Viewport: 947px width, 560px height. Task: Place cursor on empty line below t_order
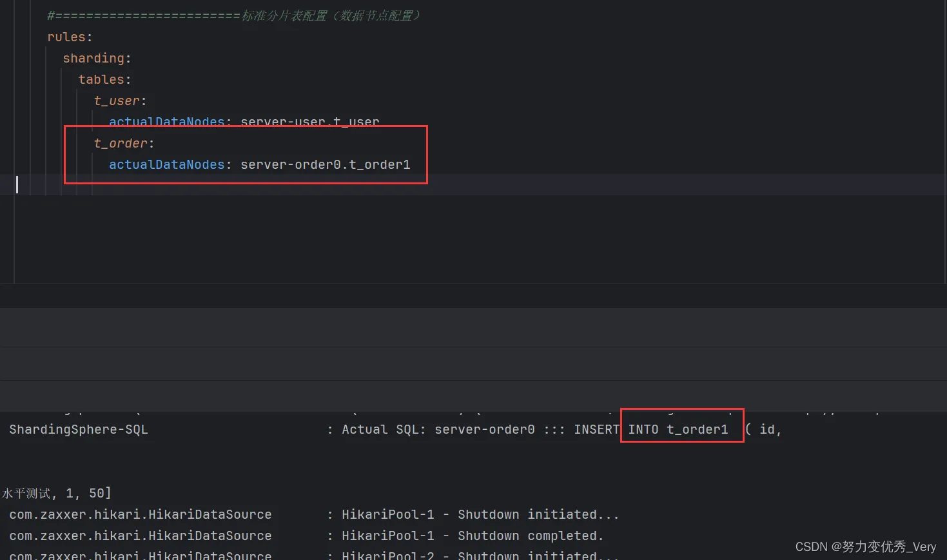point(473,184)
